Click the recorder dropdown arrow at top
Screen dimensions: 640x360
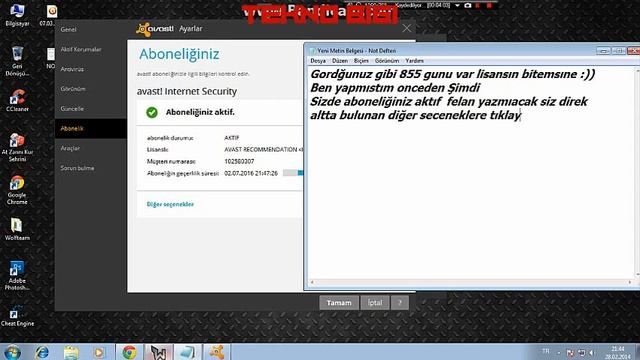tap(457, 6)
